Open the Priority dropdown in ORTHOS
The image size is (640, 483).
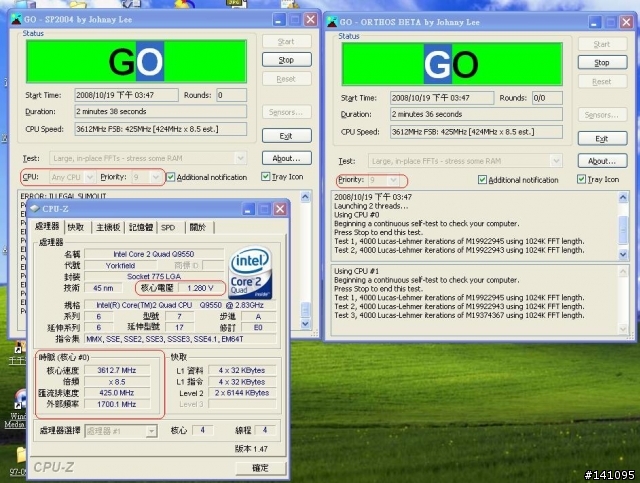(x=393, y=180)
